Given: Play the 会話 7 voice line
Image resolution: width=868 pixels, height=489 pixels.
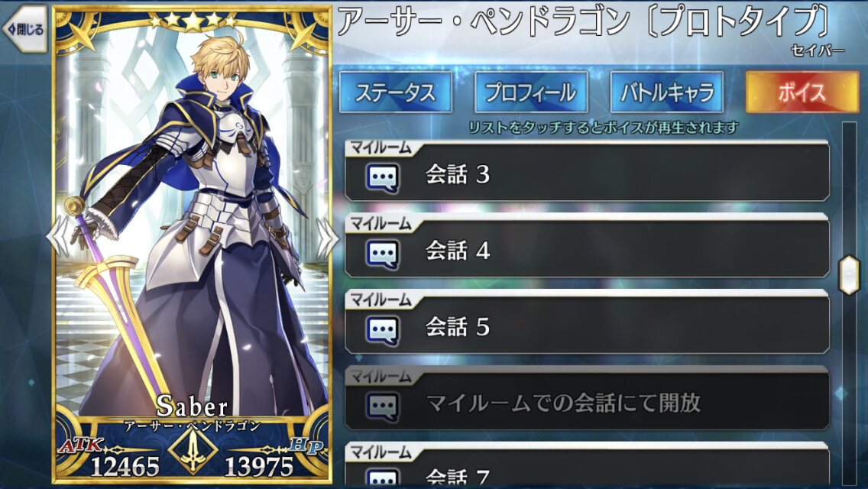Looking at the screenshot, I should point(587,466).
